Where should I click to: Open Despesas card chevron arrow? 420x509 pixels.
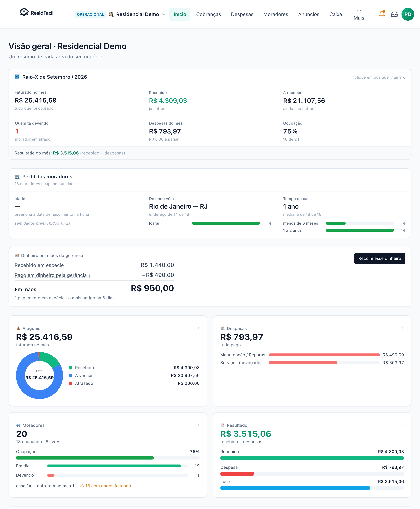[403, 328]
